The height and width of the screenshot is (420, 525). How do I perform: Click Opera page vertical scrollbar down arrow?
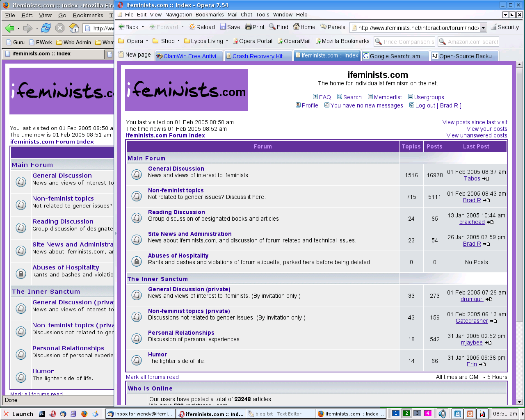point(519,402)
